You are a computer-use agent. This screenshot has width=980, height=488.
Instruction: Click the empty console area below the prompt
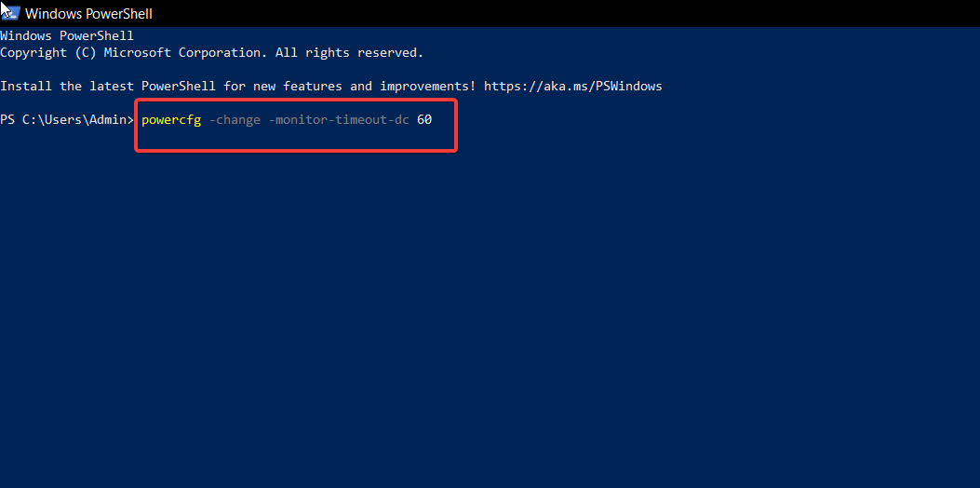[x=465, y=307]
